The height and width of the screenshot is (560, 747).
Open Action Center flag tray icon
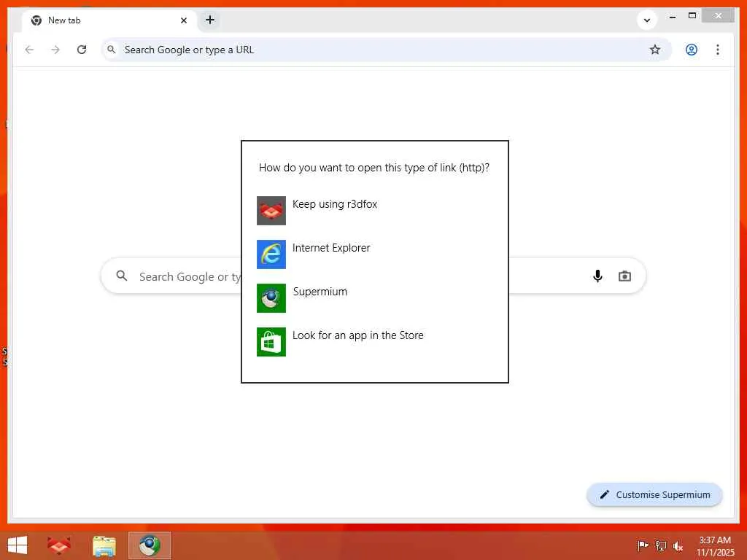coord(643,545)
